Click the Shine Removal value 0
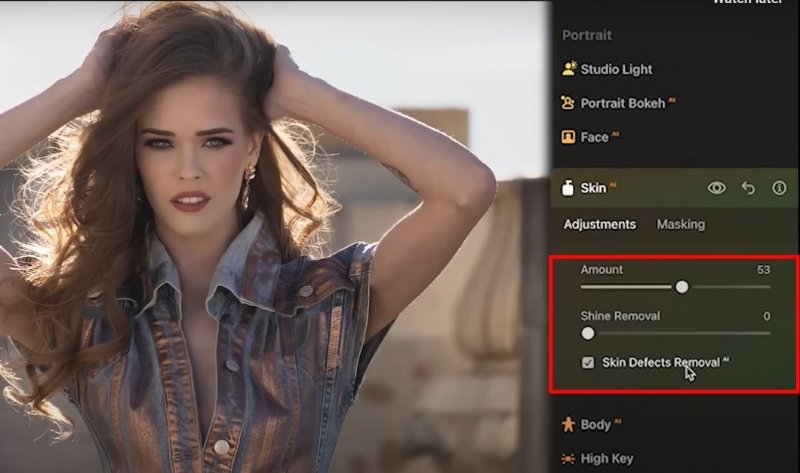This screenshot has width=800, height=473. click(766, 316)
